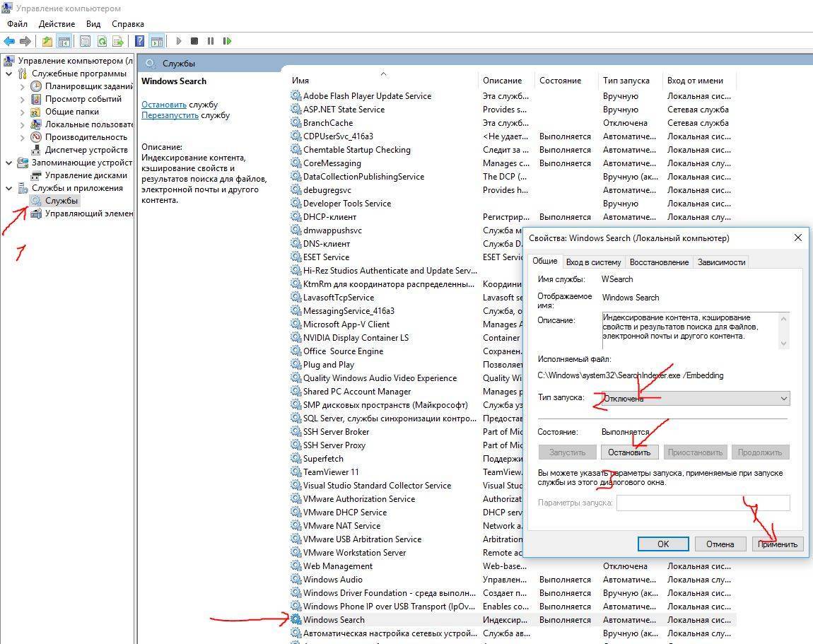Click the Применить button

(x=777, y=544)
